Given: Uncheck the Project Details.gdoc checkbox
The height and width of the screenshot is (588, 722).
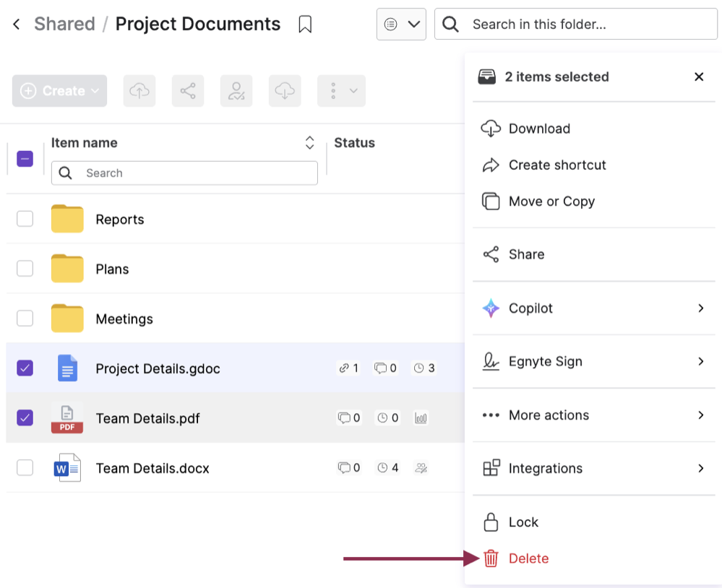Looking at the screenshot, I should 25,368.
